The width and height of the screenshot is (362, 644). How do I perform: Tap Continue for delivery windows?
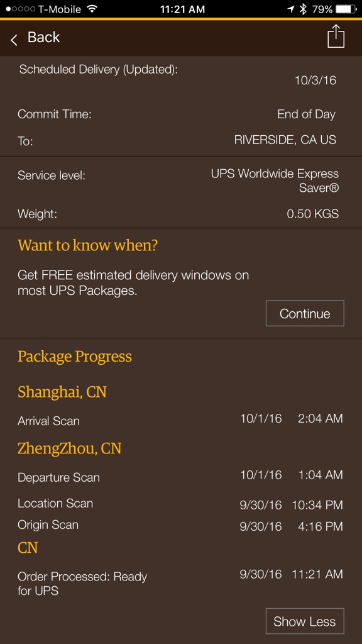[305, 313]
